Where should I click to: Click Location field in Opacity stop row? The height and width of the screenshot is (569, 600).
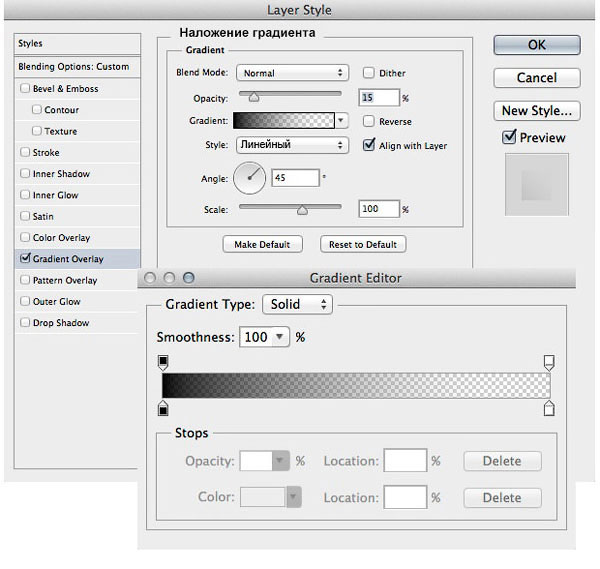[x=405, y=460]
